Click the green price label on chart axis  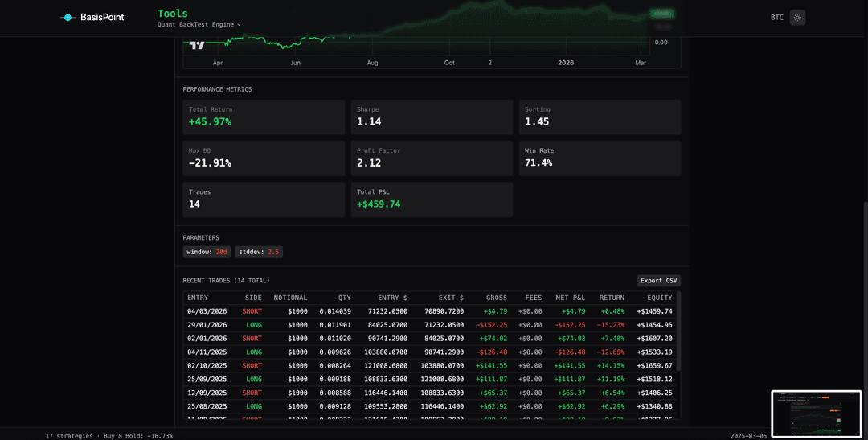click(661, 14)
